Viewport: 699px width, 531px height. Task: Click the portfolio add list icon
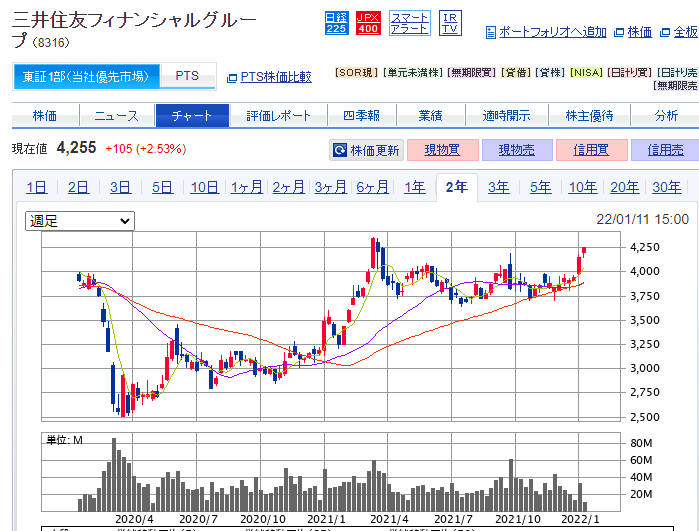click(x=490, y=33)
